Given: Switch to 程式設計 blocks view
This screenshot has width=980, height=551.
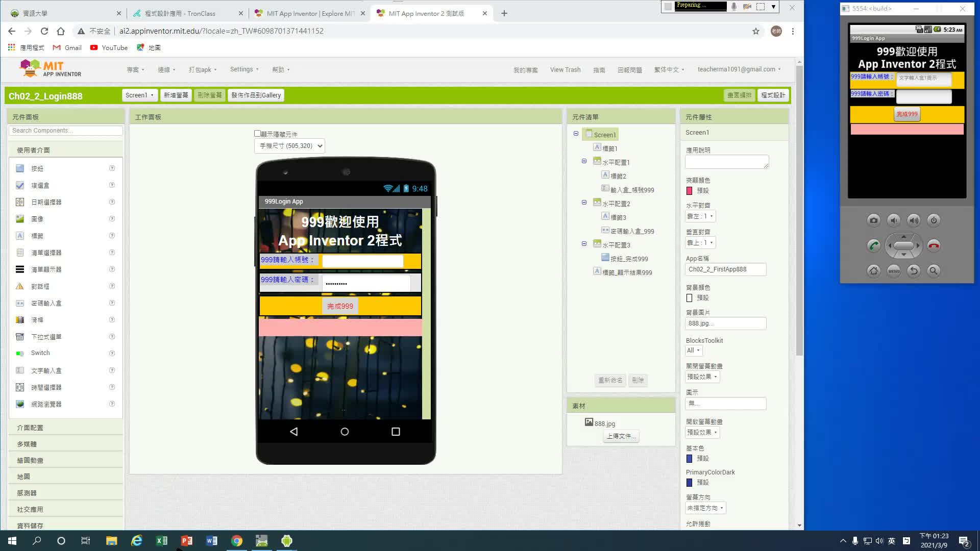Looking at the screenshot, I should pyautogui.click(x=773, y=95).
